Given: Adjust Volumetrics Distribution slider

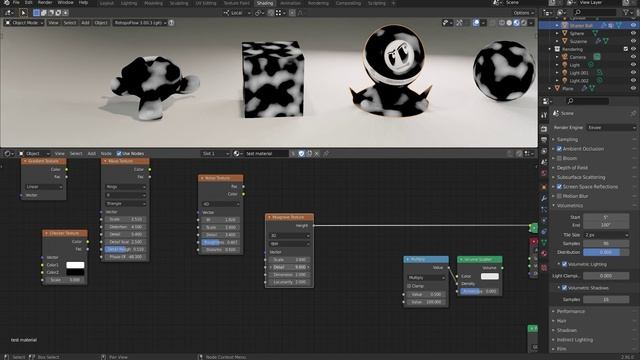Looking at the screenshot, I should coord(606,252).
